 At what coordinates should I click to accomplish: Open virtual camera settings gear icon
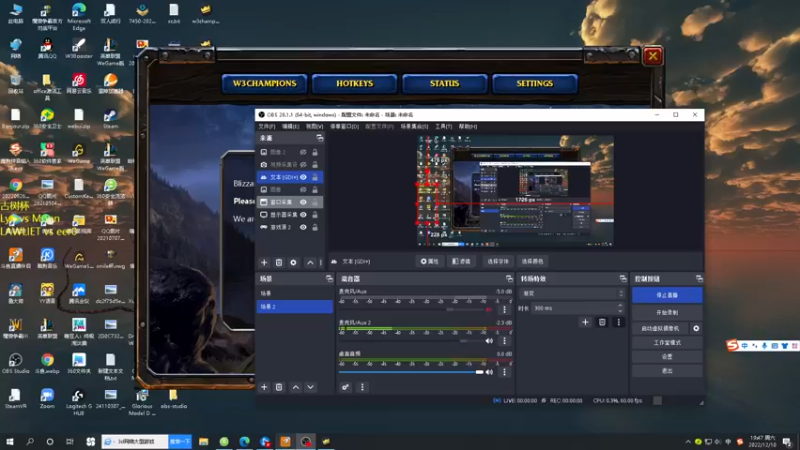(x=696, y=329)
